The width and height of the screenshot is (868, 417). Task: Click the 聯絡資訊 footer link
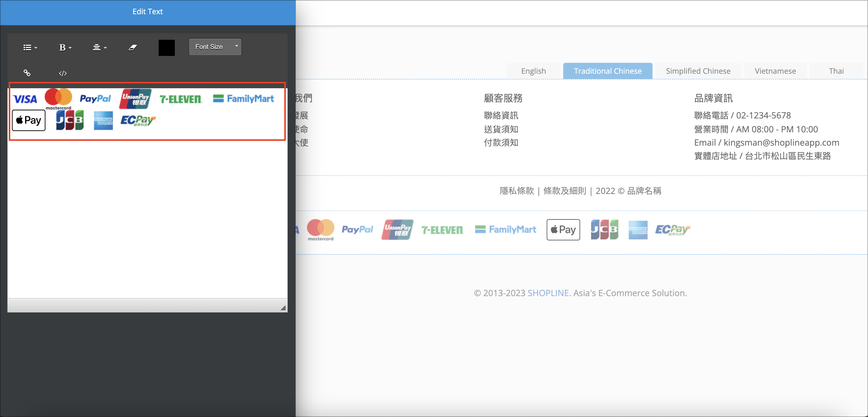501,115
